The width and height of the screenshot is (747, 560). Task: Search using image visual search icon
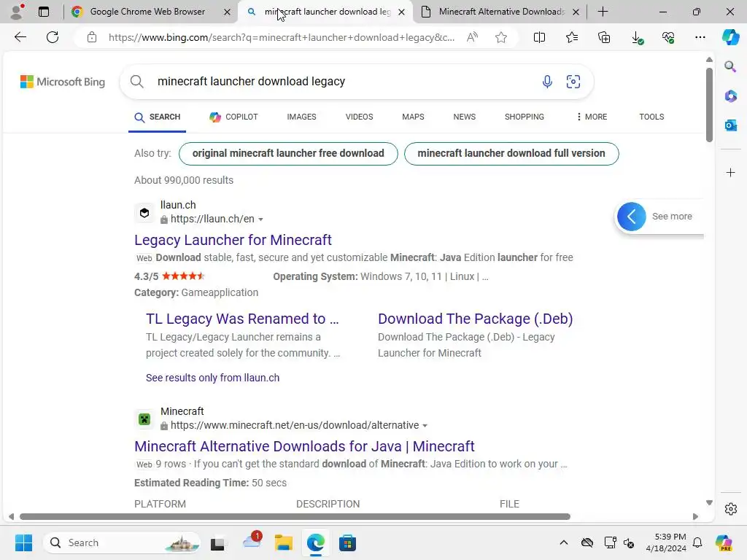tap(573, 82)
